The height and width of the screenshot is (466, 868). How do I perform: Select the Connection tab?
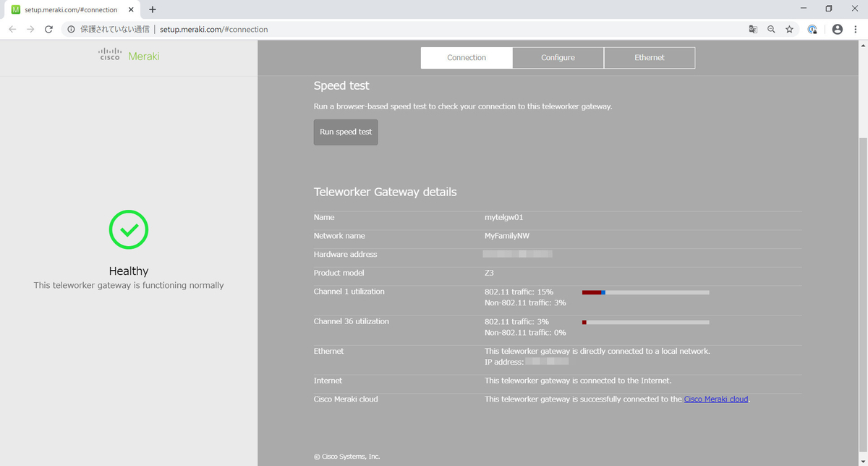tap(467, 58)
